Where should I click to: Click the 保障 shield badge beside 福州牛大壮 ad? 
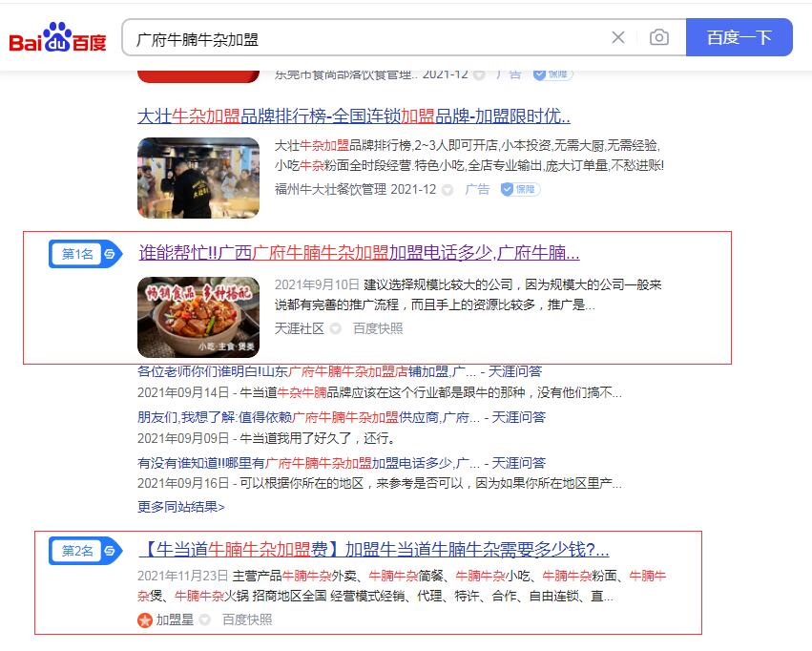tap(521, 189)
